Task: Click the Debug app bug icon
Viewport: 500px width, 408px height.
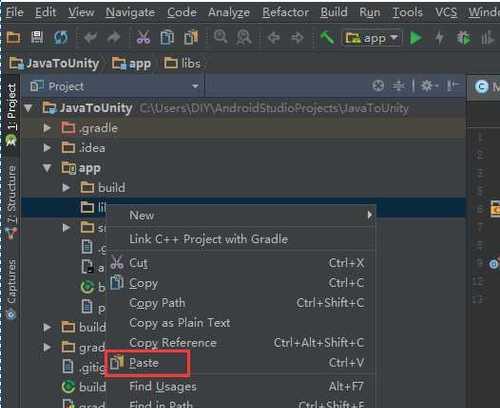Action: [464, 38]
